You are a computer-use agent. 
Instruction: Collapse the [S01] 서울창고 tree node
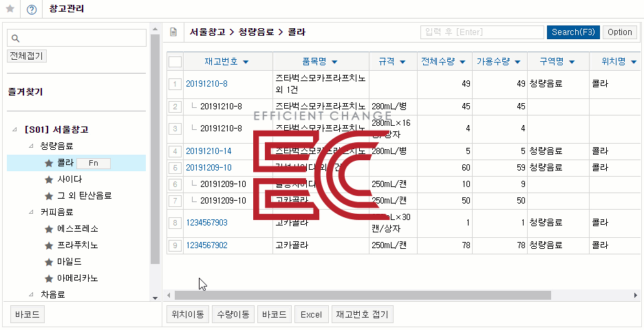click(15, 130)
